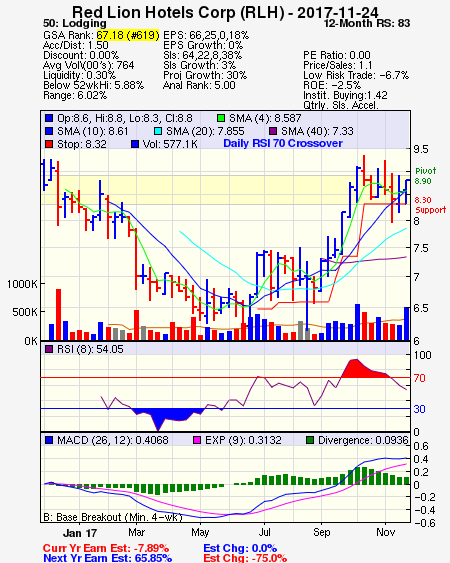The image size is (450, 563).
Task: Click 'Instit. Buying:1.42' text
Action: pyautogui.click(x=345, y=96)
